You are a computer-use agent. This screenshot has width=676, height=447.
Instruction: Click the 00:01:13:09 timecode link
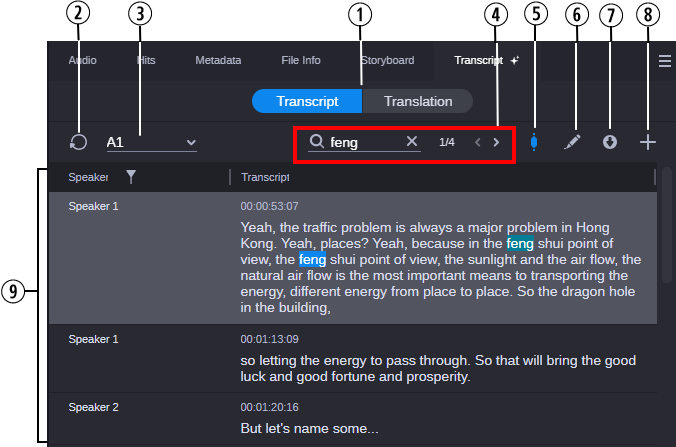(270, 339)
